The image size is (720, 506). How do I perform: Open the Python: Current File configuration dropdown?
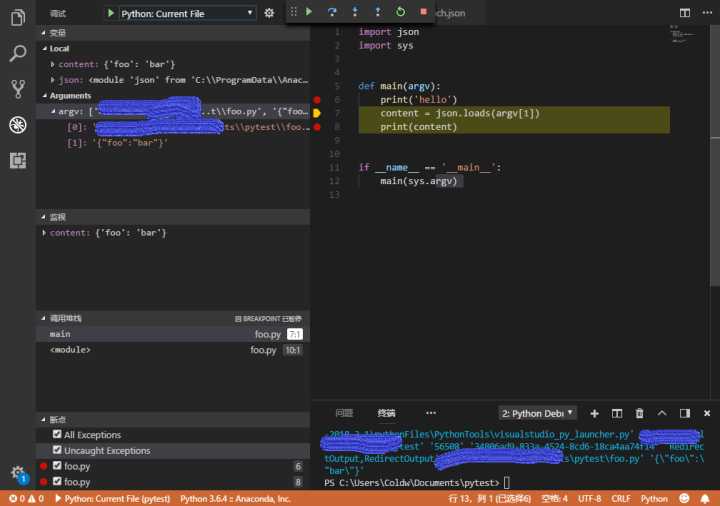point(187,13)
